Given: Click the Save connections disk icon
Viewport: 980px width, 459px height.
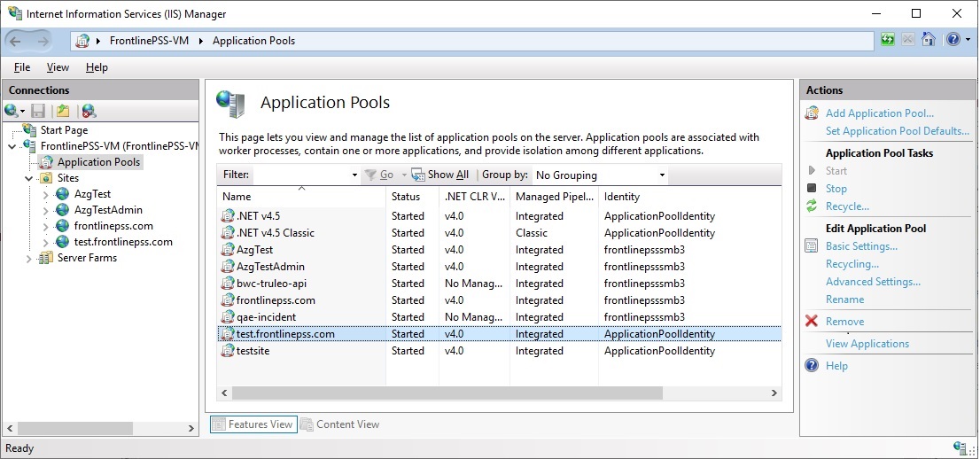Looking at the screenshot, I should click(38, 112).
